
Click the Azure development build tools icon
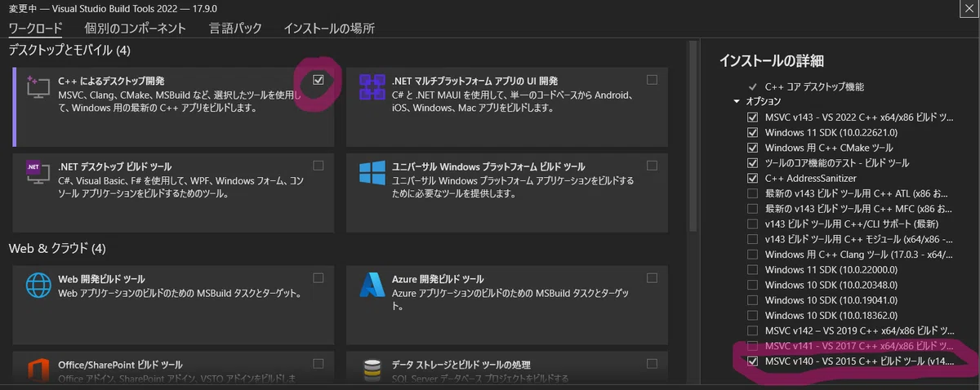click(372, 286)
